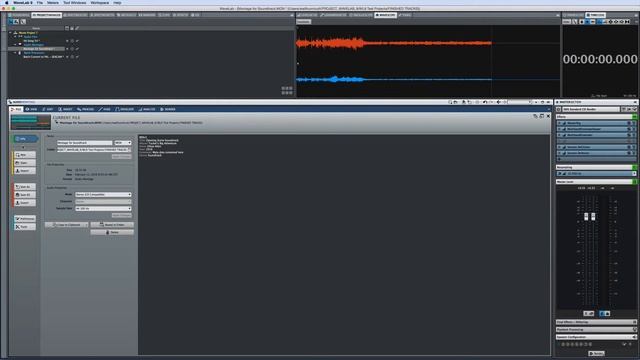This screenshot has height=360, width=640.
Task: Collapse the Batch Processors tree group
Action: (x=16, y=53)
